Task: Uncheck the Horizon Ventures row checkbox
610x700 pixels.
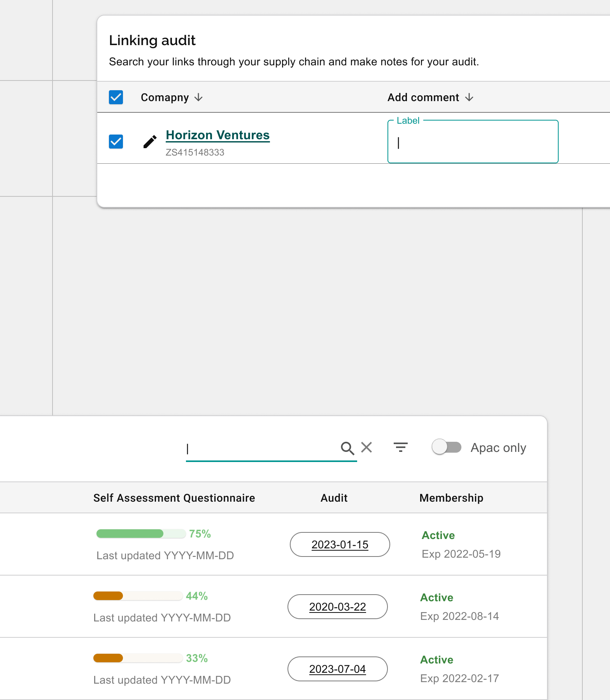Action: (x=116, y=142)
